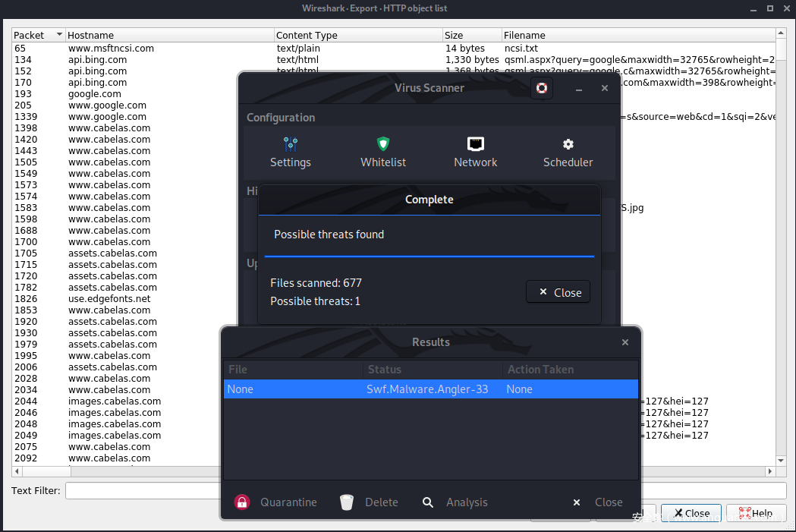Click the lifebuoy help icon in Virus Scanner

(541, 88)
